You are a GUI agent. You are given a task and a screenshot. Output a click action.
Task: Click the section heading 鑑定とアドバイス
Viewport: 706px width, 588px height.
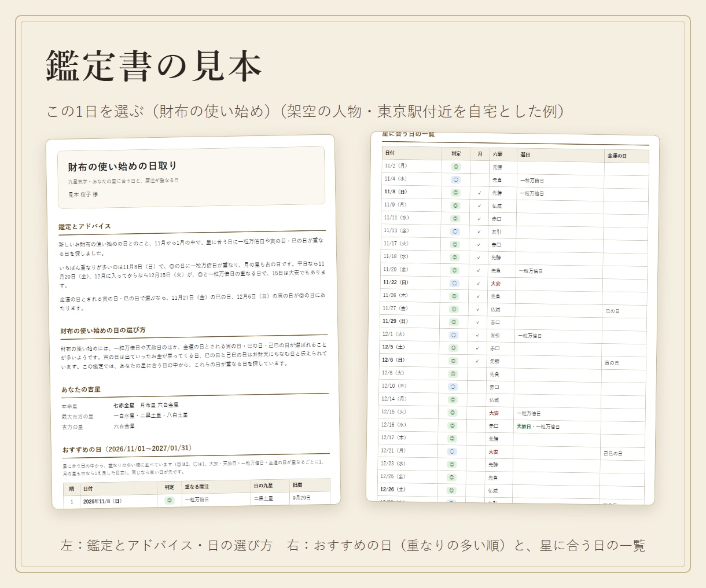pos(84,226)
